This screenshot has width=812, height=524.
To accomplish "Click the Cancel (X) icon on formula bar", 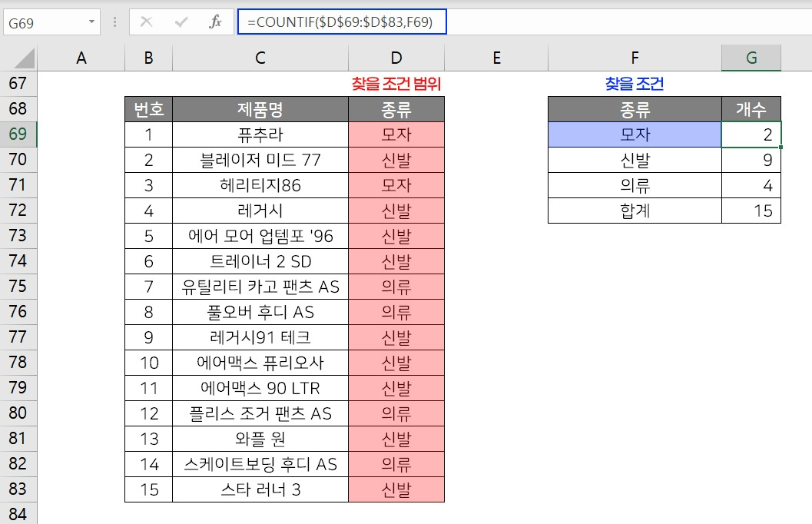I will (146, 22).
